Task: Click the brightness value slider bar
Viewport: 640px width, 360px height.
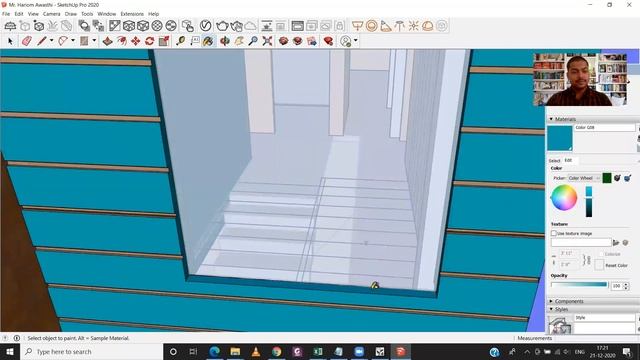Action: pyautogui.click(x=589, y=202)
